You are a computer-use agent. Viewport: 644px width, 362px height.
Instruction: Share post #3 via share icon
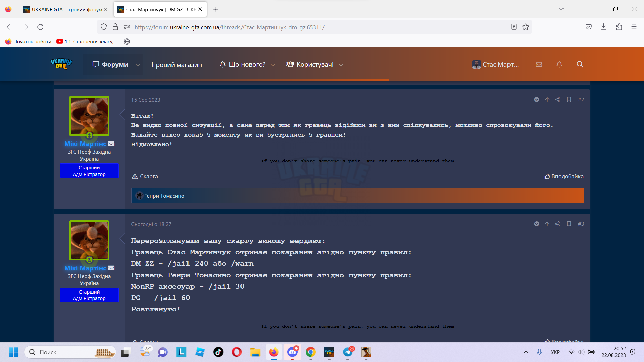click(x=557, y=224)
